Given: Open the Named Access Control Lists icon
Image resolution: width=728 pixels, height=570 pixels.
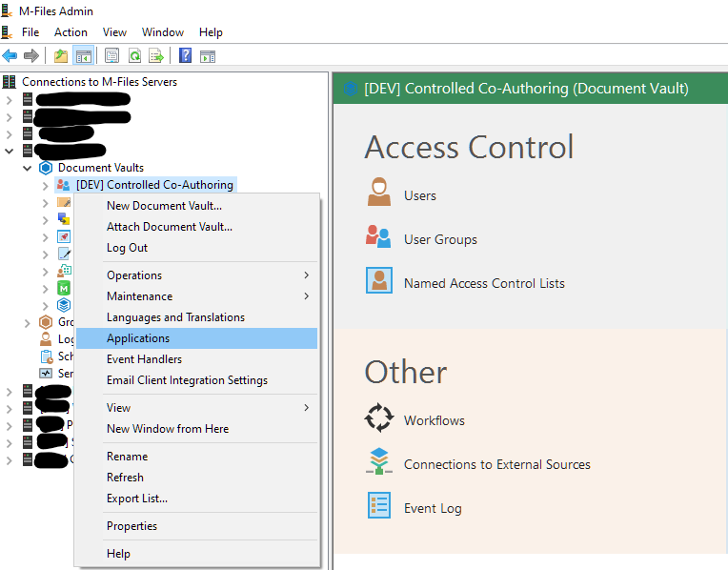Looking at the screenshot, I should pos(379,280).
